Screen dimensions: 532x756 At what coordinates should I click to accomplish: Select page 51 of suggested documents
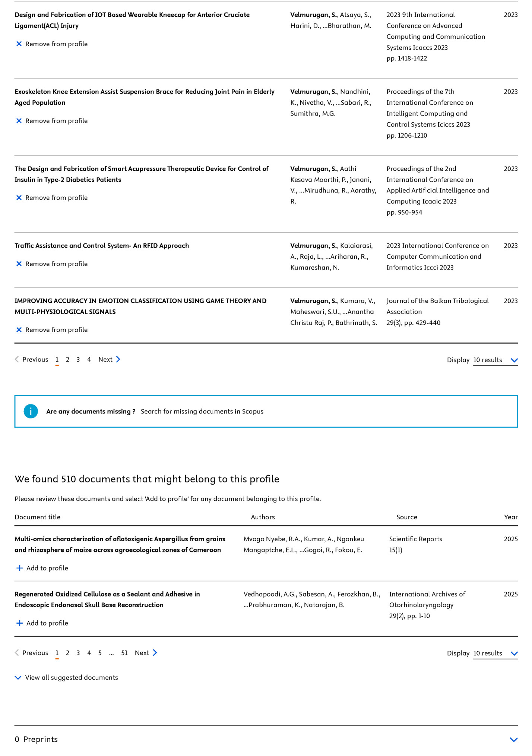point(124,653)
